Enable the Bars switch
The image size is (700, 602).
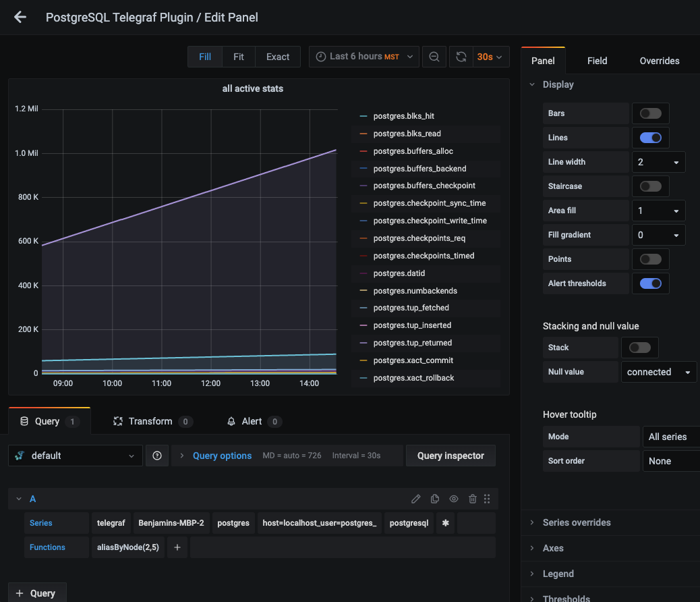(x=651, y=113)
